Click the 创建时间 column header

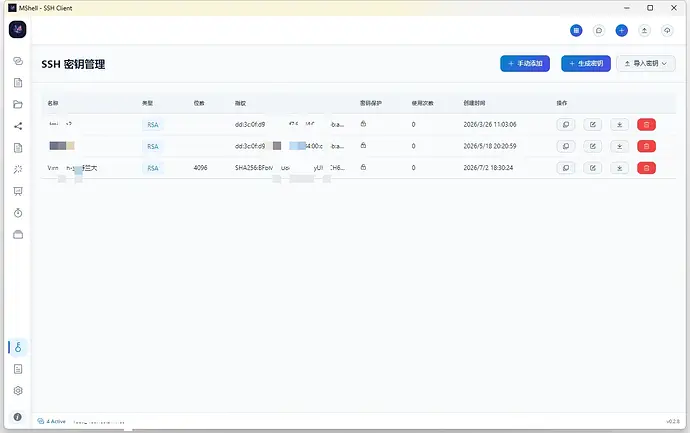[474, 103]
